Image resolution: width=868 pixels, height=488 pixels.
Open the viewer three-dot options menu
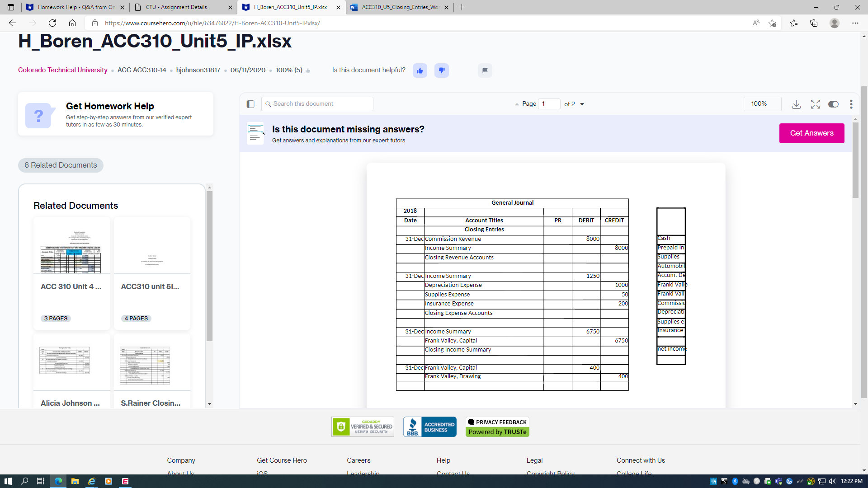click(x=851, y=104)
